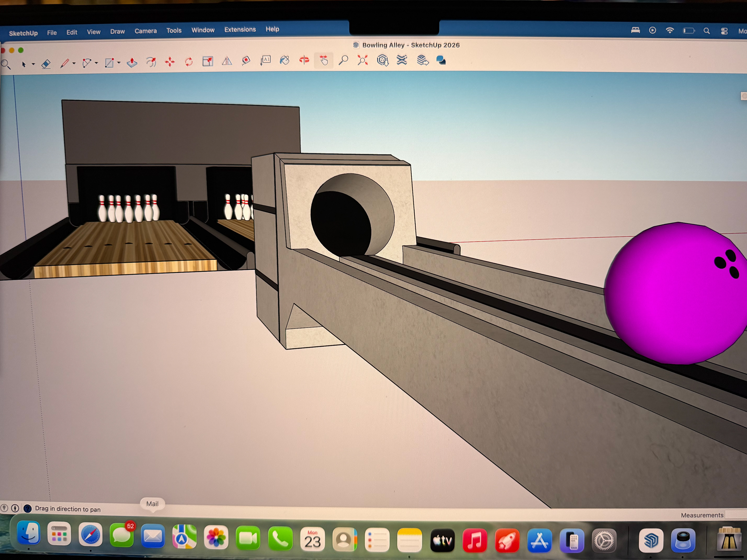Select the Paint Bucket tool

285,60
